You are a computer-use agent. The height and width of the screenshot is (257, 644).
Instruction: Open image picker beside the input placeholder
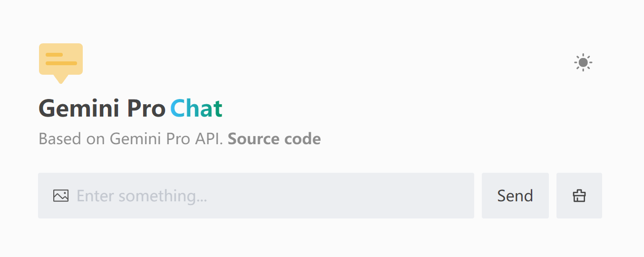pos(61,196)
